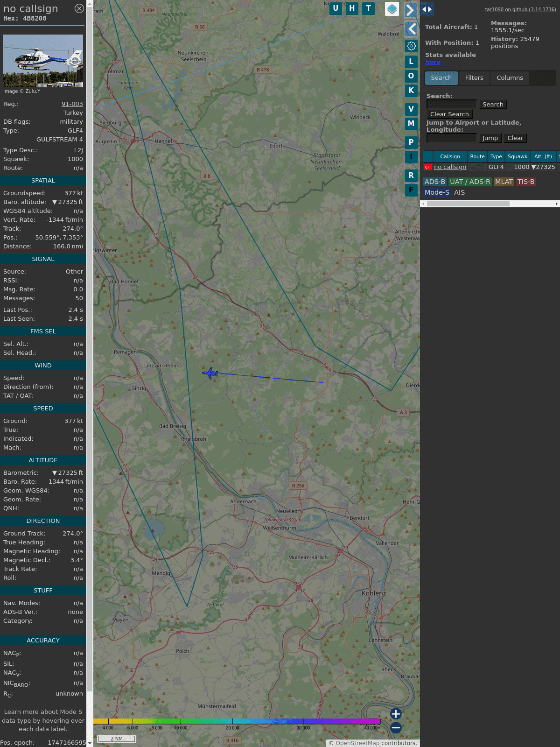Viewport: 560px width, 747px height.
Task: Zoom out with the minus button
Action: (396, 727)
